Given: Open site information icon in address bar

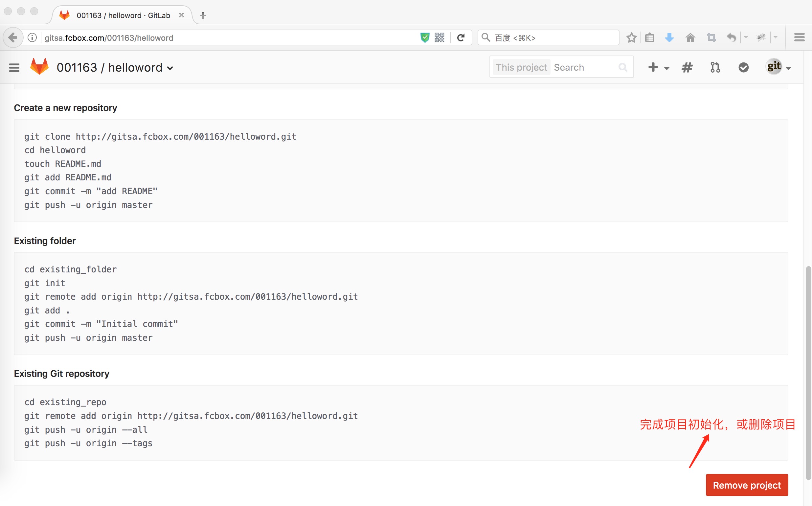Looking at the screenshot, I should (x=32, y=37).
